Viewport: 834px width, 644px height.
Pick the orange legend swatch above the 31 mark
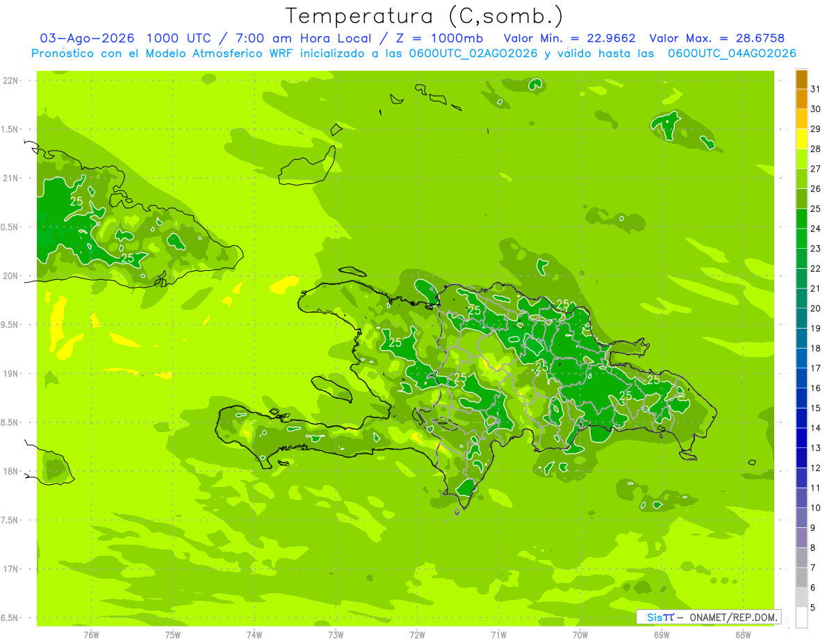coord(801,79)
